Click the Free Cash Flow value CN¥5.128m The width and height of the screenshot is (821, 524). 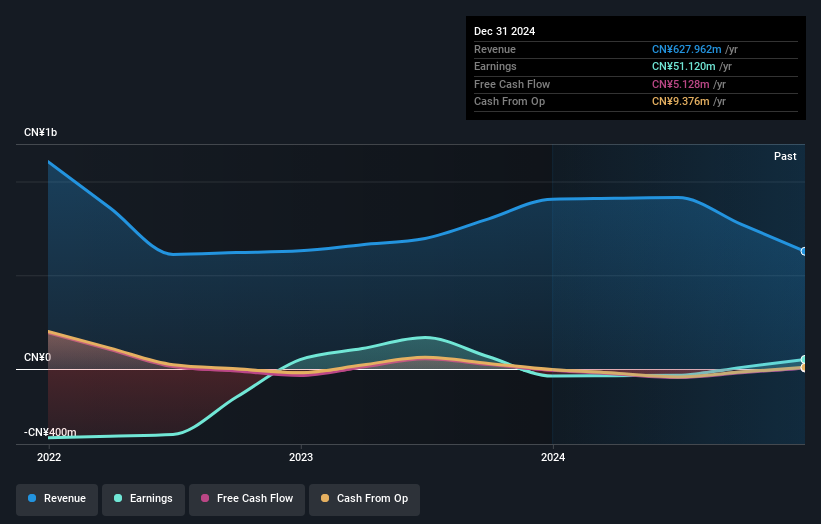(681, 84)
